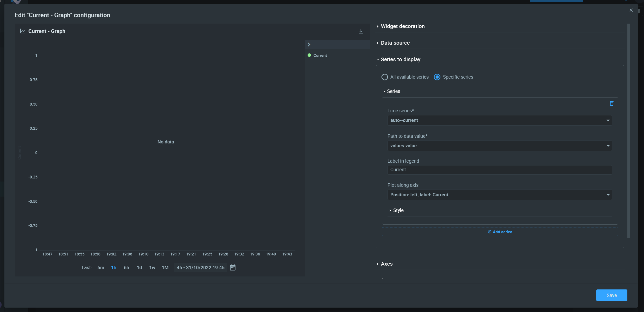Viewport: 644px width, 312px height.
Task: Open the Time series dropdown
Action: 500,120
